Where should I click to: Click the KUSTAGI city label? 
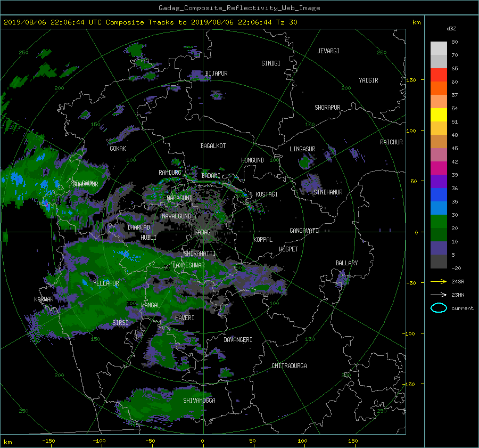267,194
